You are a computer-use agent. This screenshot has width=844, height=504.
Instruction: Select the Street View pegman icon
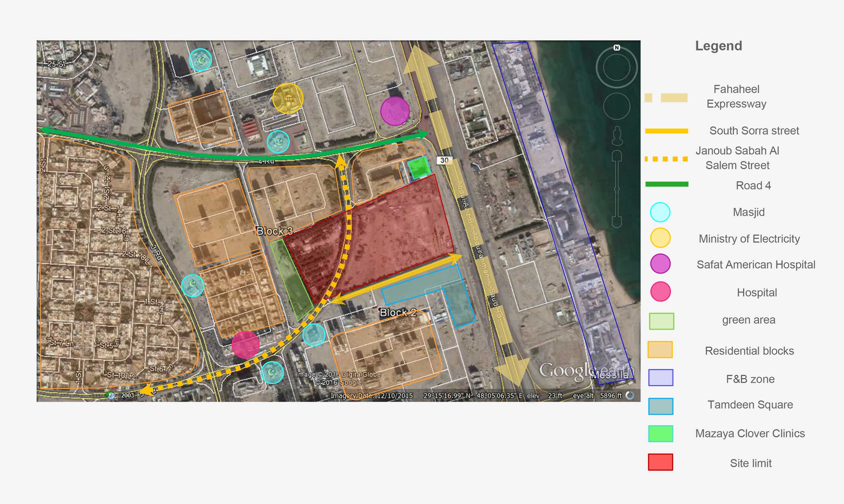(617, 136)
